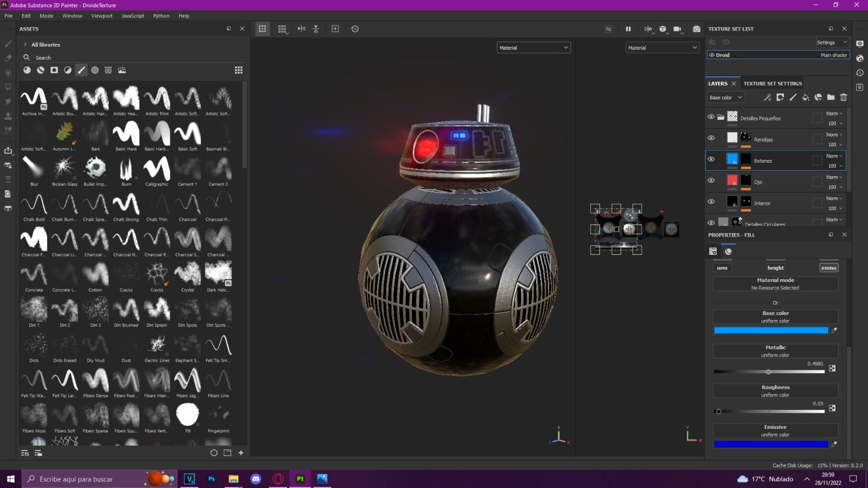
Task: Add a new paint layer with brush icon
Action: [793, 98]
